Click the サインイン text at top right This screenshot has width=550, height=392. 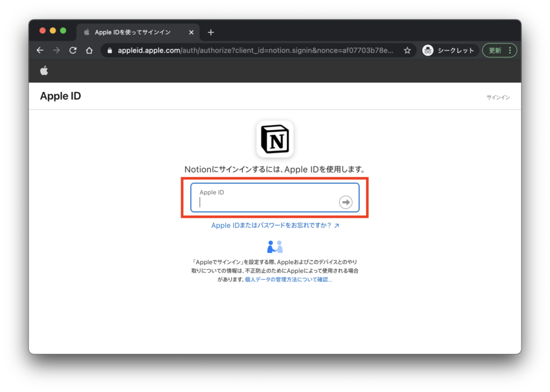[x=498, y=97]
